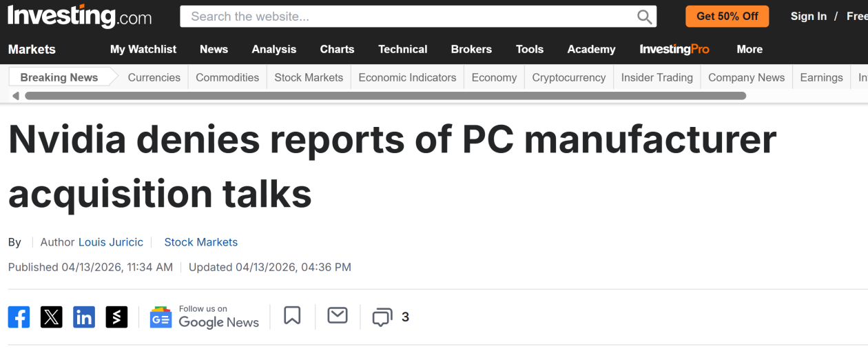Follow on Google News
Image resolution: width=868 pixels, height=358 pixels.
click(205, 317)
